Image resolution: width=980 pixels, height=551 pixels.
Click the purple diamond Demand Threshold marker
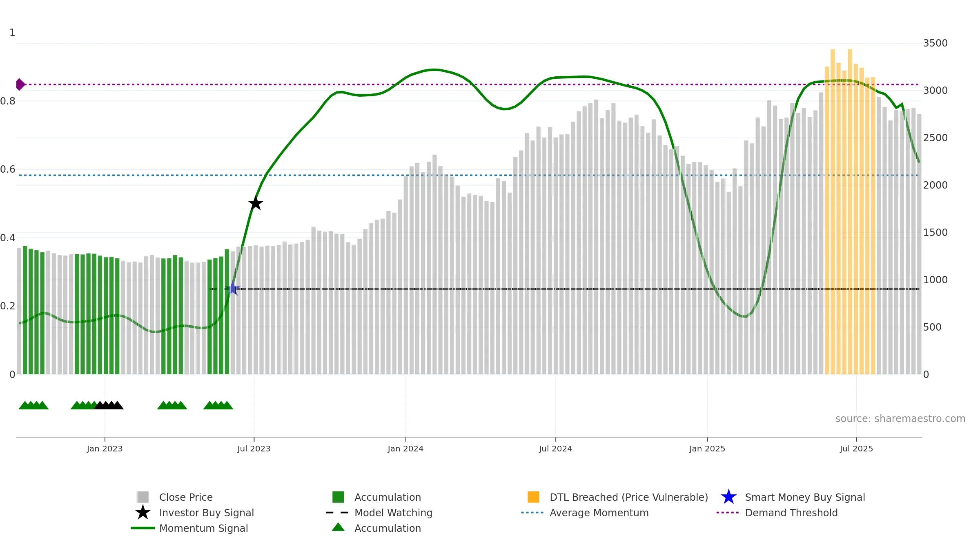pyautogui.click(x=20, y=84)
